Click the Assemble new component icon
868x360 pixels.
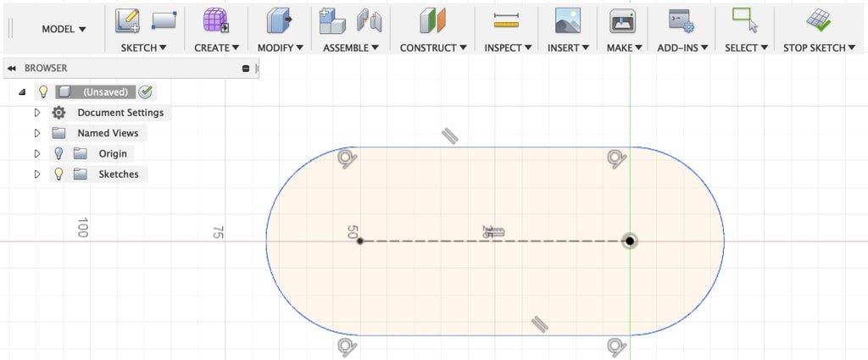pyautogui.click(x=331, y=20)
